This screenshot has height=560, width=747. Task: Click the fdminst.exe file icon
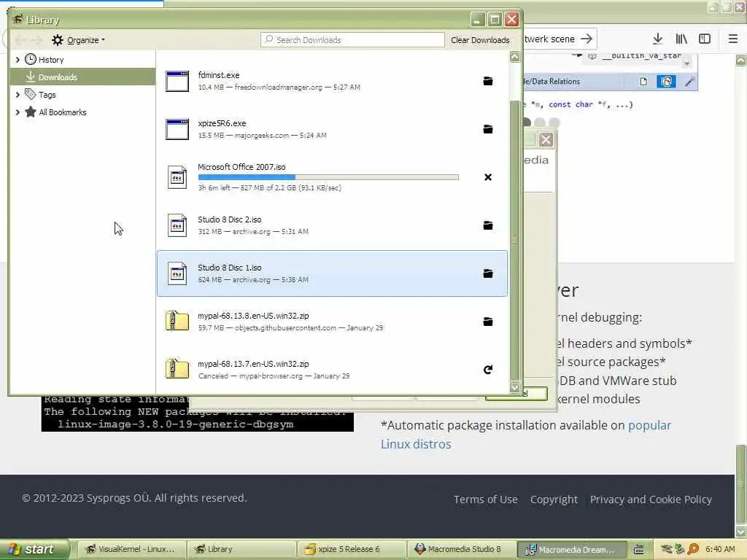point(177,81)
